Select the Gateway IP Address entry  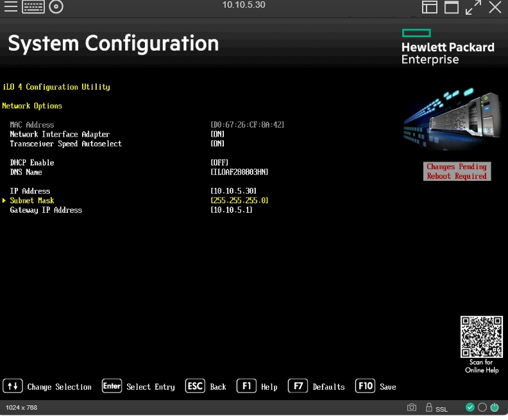point(46,210)
